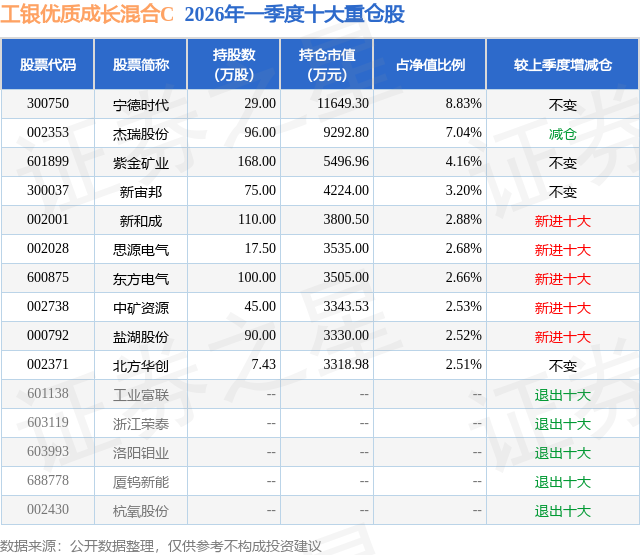This screenshot has width=640, height=555.
Task: Click market value 3343.53
Action: (346, 306)
